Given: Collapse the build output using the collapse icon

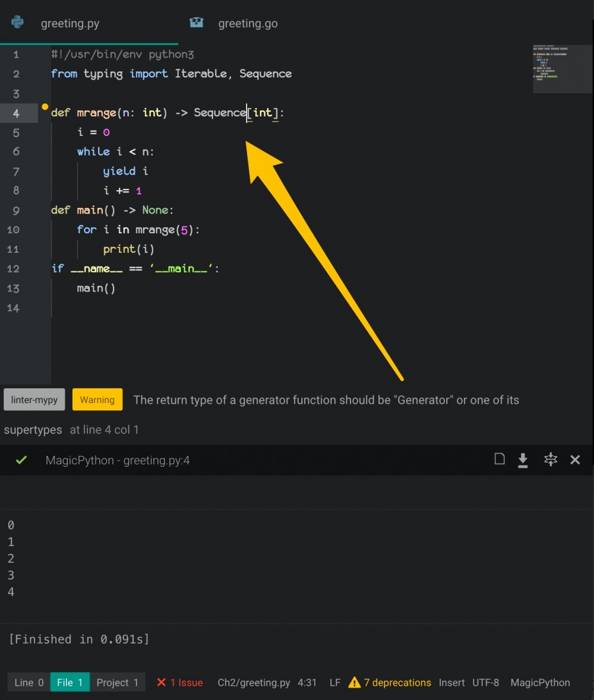Looking at the screenshot, I should coord(550,459).
